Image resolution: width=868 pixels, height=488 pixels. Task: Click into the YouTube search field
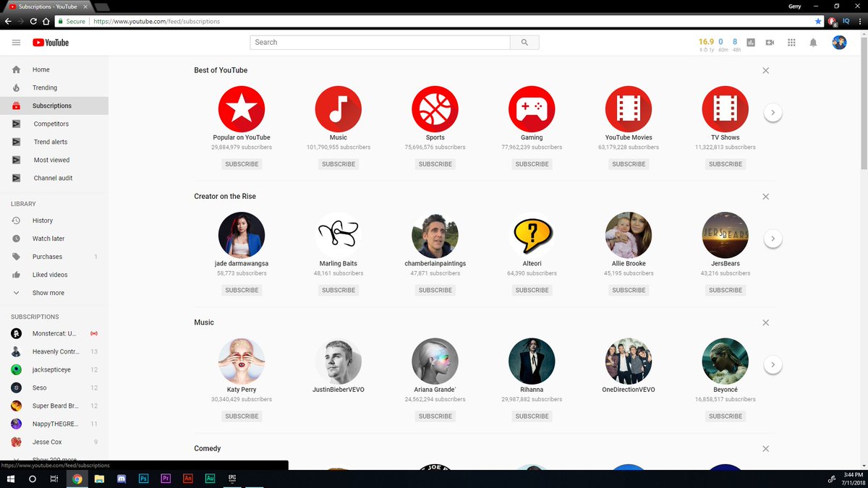coord(380,43)
